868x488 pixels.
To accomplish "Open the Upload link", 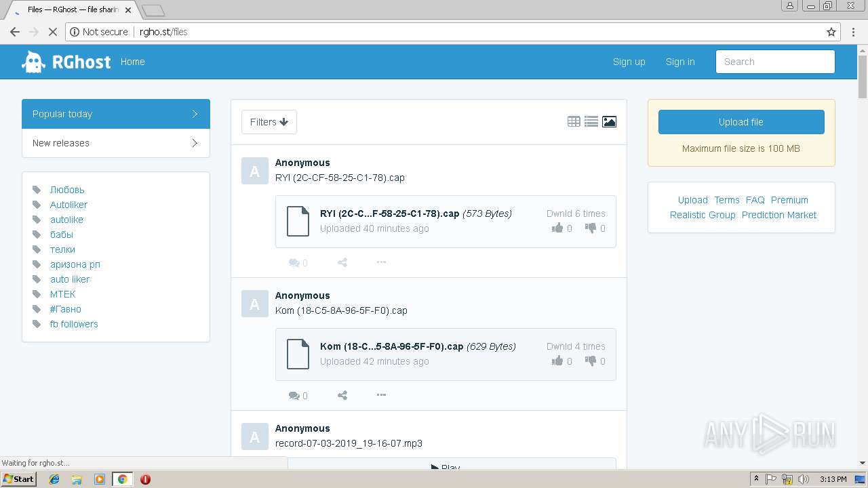I will (x=693, y=200).
